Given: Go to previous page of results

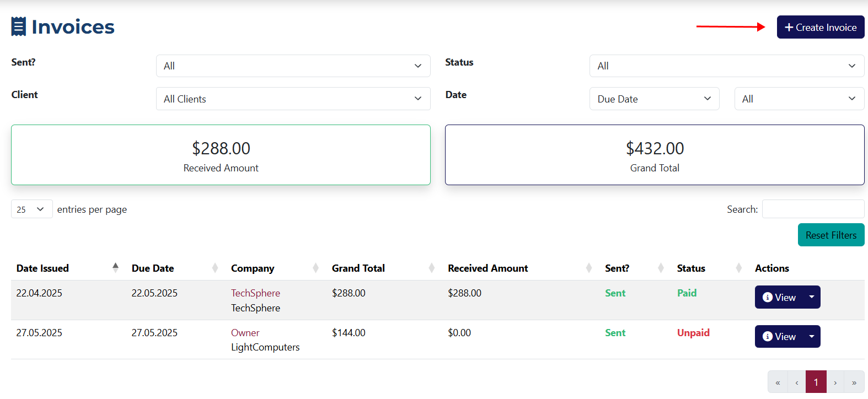Looking at the screenshot, I should point(797,382).
